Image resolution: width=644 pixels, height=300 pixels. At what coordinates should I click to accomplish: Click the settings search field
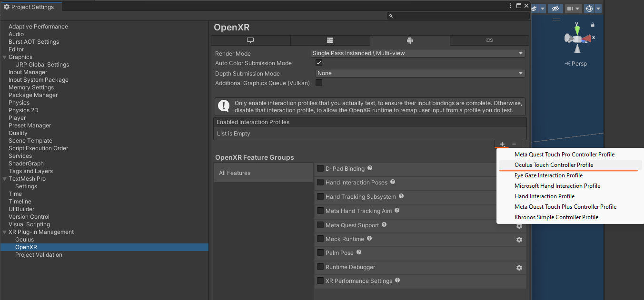pyautogui.click(x=458, y=16)
